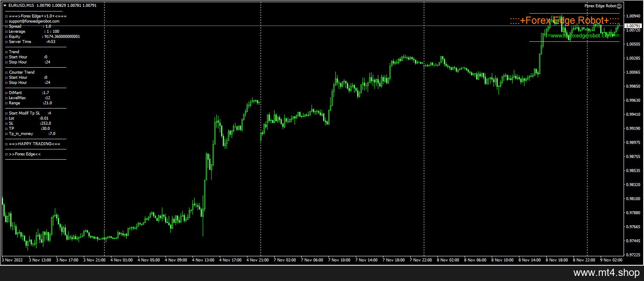This screenshot has width=644, height=281.
Task: Click Start Hour row under Counter Trend
Action: [26, 77]
